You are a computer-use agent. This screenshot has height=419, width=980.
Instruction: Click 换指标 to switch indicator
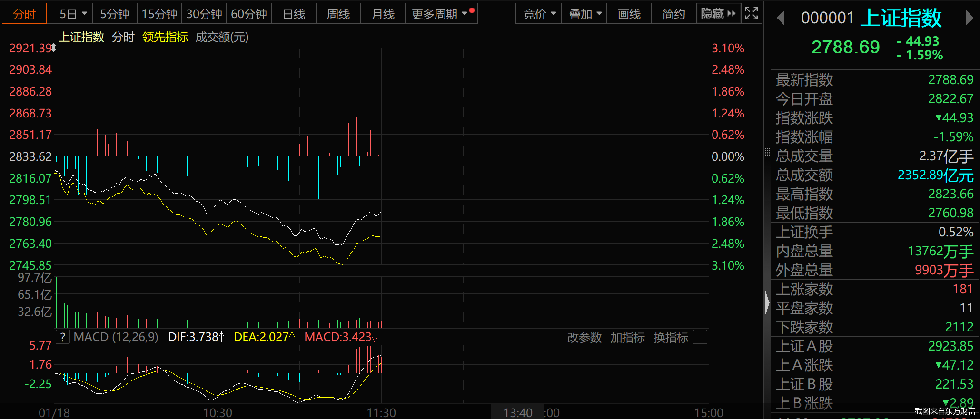[671, 337]
